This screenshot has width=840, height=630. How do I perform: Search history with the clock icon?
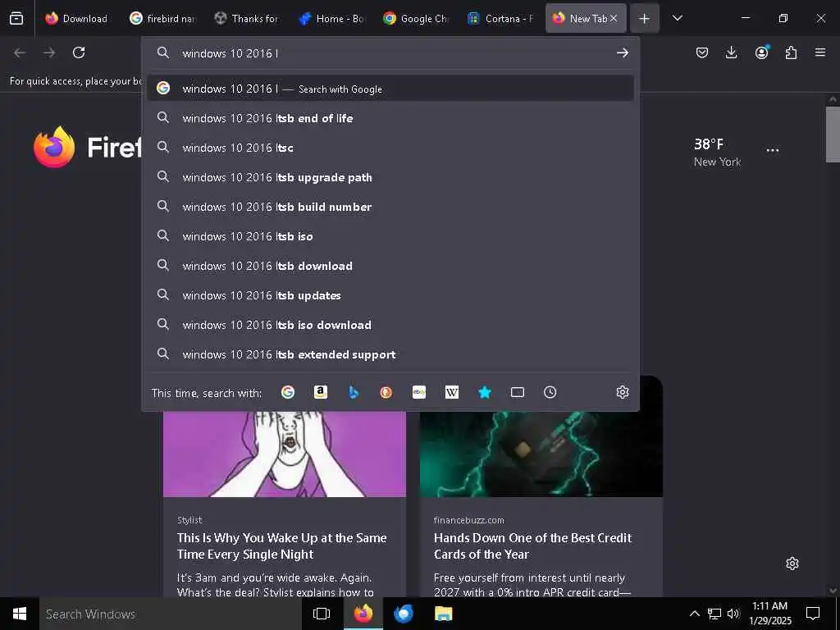pyautogui.click(x=550, y=392)
